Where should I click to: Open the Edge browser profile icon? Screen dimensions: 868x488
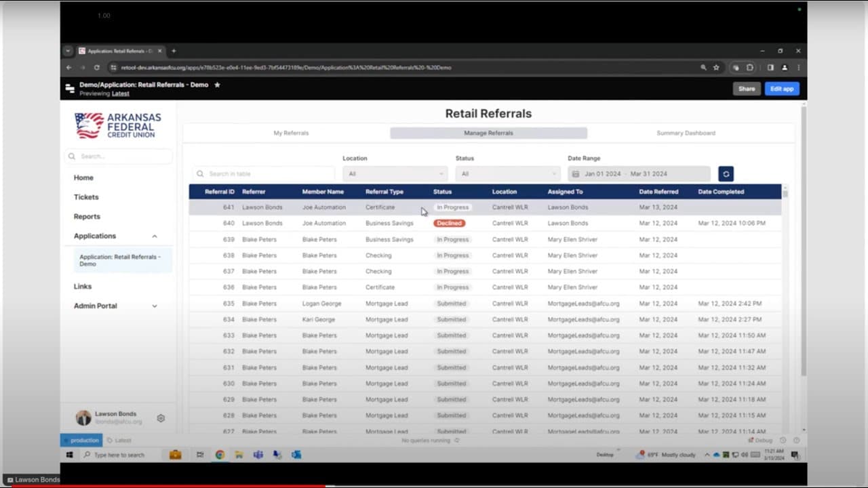coord(783,68)
